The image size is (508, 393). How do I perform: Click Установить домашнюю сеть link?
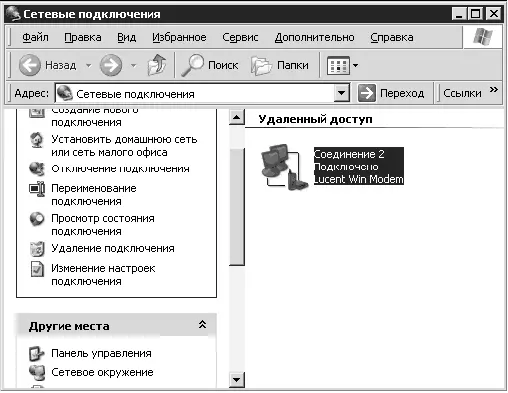[124, 146]
